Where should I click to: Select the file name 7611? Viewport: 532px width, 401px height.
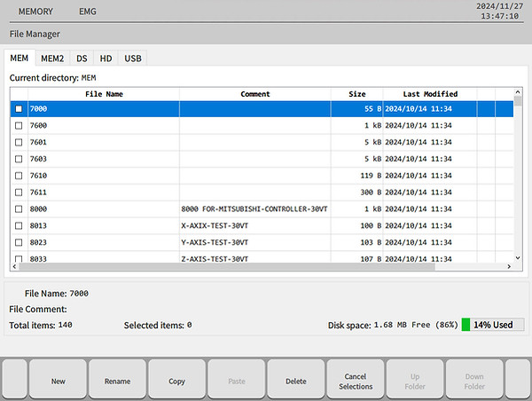[x=38, y=193]
